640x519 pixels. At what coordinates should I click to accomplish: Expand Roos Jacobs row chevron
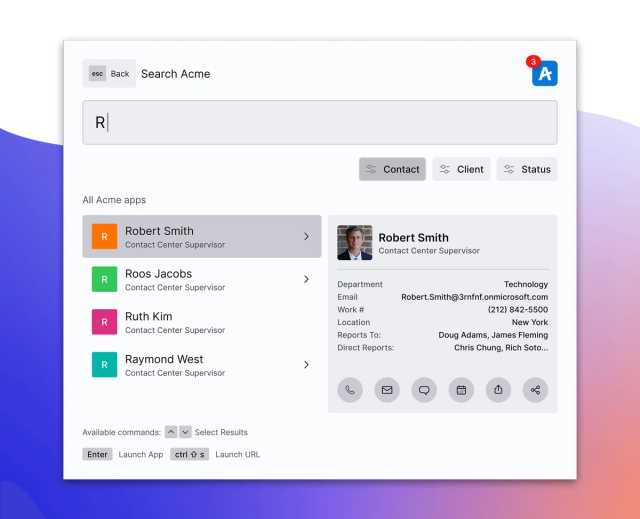tap(307, 279)
